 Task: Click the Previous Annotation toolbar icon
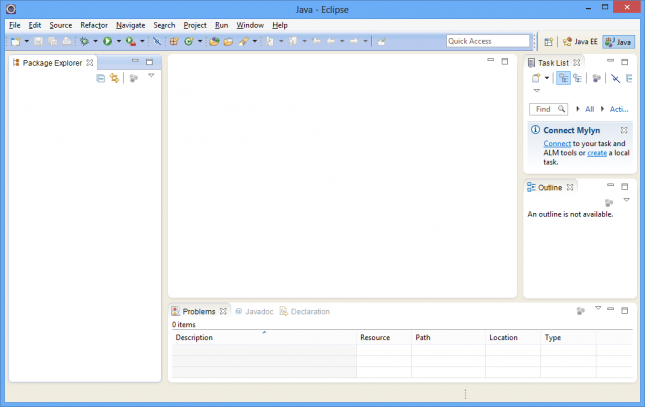pyautogui.click(x=293, y=41)
